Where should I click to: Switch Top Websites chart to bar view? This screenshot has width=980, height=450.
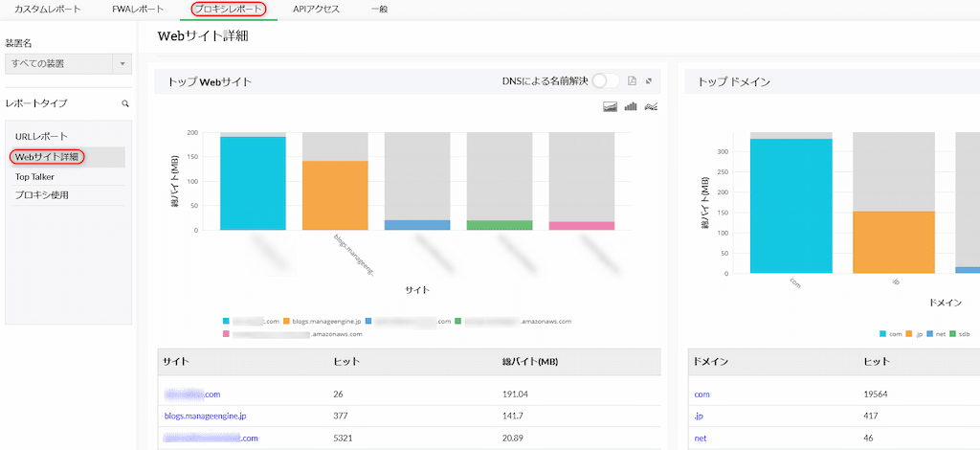(631, 106)
